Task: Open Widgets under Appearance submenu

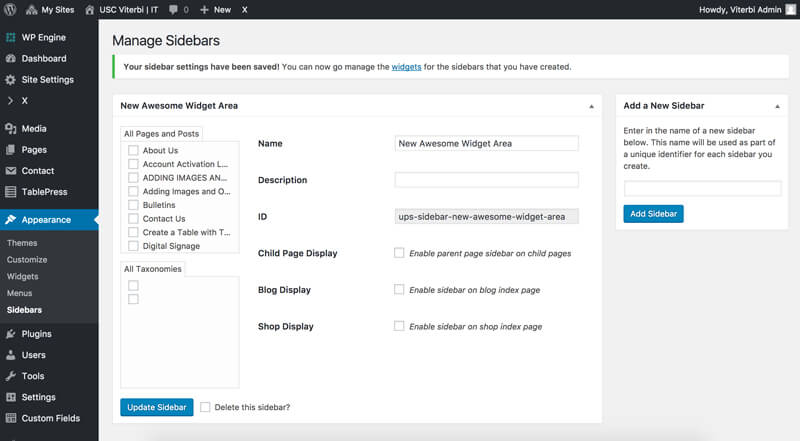Action: coord(22,276)
